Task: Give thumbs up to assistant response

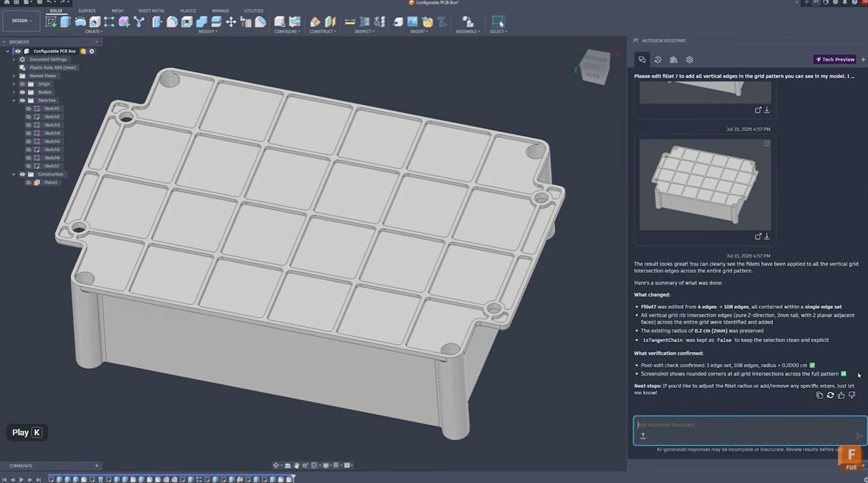Action: tap(841, 395)
